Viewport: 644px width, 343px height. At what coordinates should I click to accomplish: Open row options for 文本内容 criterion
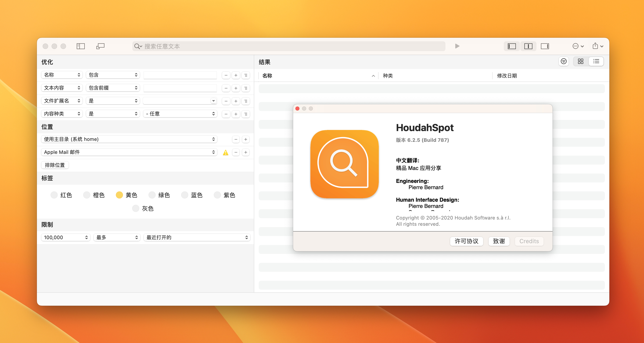point(246,88)
